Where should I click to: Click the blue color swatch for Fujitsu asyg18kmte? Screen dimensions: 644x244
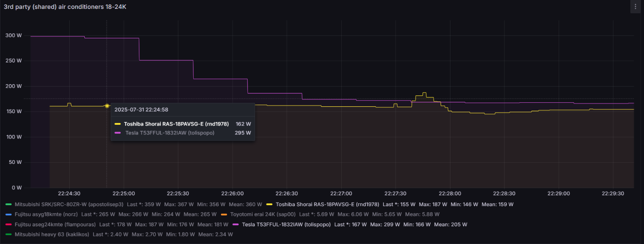coord(8,215)
